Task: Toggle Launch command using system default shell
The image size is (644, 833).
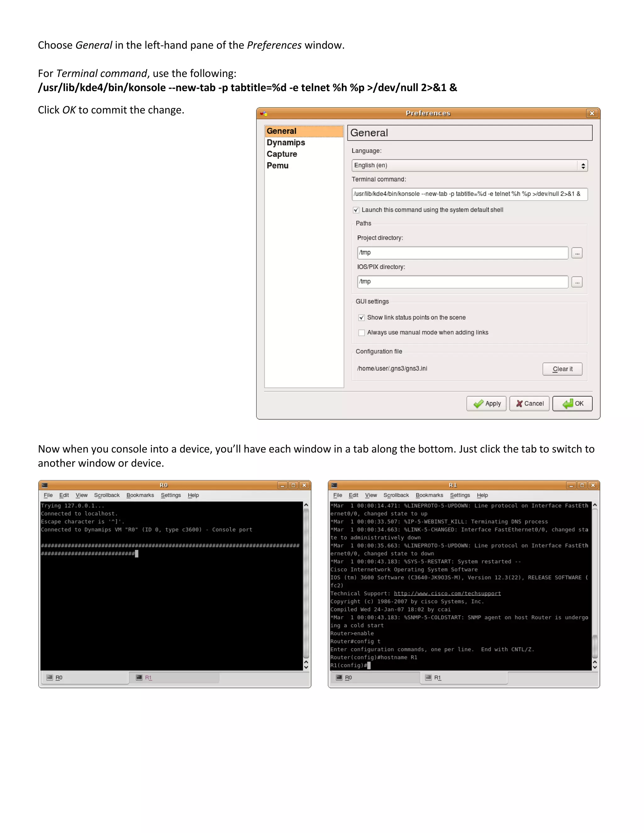Action: [356, 210]
